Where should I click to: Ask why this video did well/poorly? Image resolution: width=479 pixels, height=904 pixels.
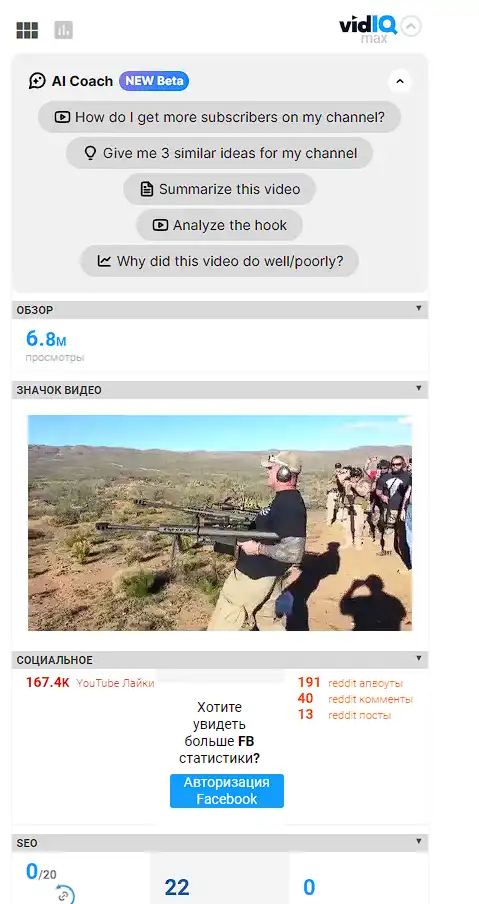tap(220, 261)
